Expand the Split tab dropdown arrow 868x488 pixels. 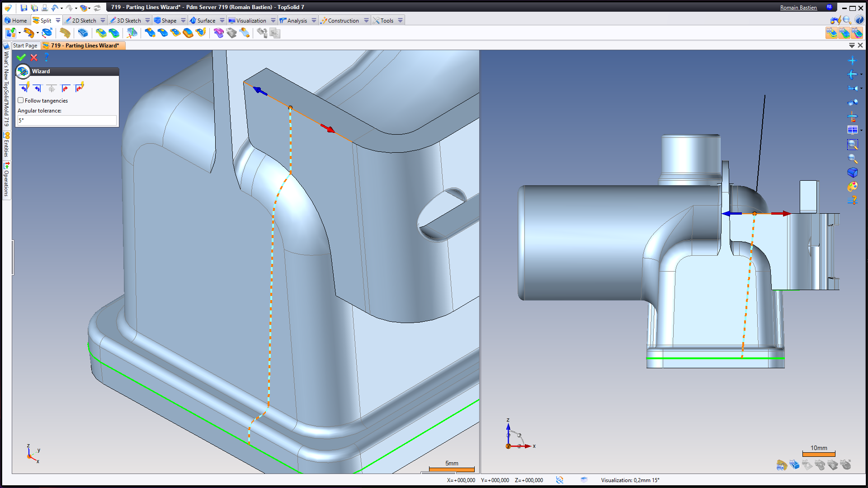coord(58,20)
